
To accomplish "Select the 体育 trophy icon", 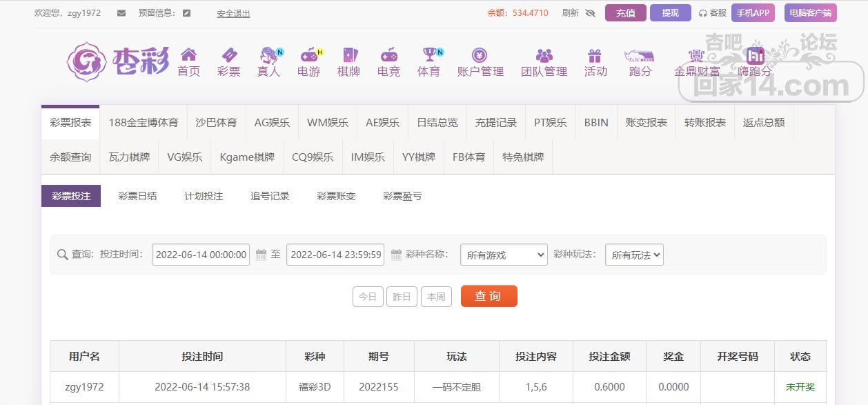I will pyautogui.click(x=428, y=55).
